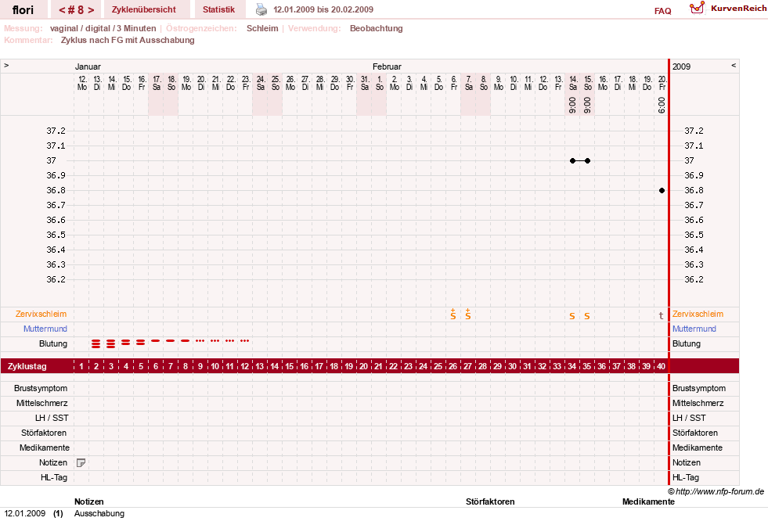This screenshot has height=532, width=768.
Task: Click light bleeding marker on cycle day 8
Action: click(x=185, y=340)
